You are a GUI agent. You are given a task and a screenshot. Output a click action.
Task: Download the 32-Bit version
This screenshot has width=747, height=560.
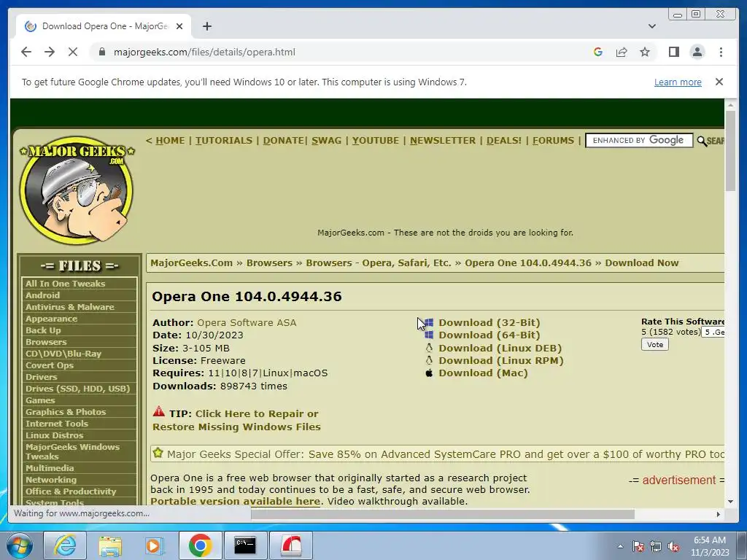tap(489, 322)
